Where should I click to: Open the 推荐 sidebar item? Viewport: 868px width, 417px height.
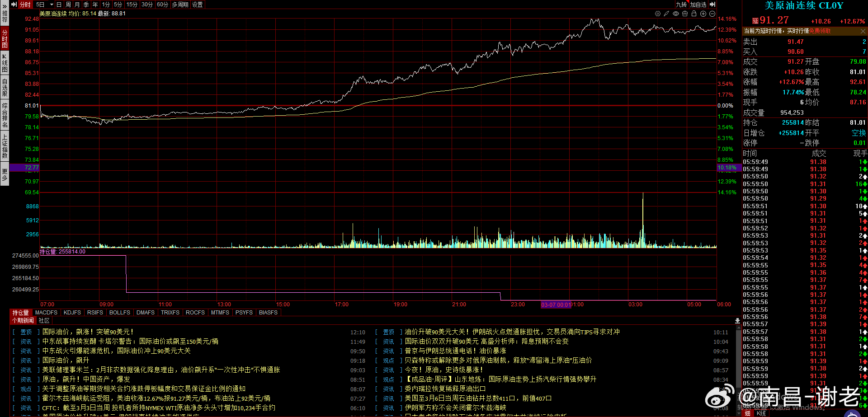(x=5, y=17)
